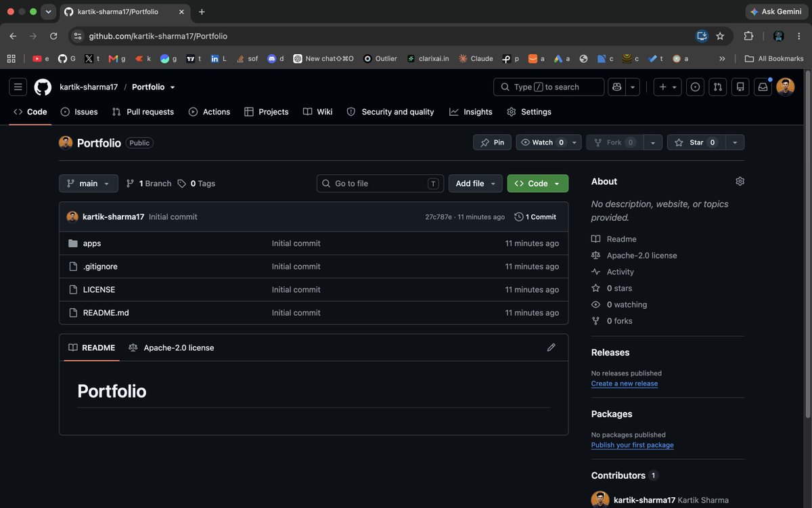This screenshot has height=508, width=812.
Task: Expand the Copilot dropdown arrow in the header
Action: click(x=633, y=87)
